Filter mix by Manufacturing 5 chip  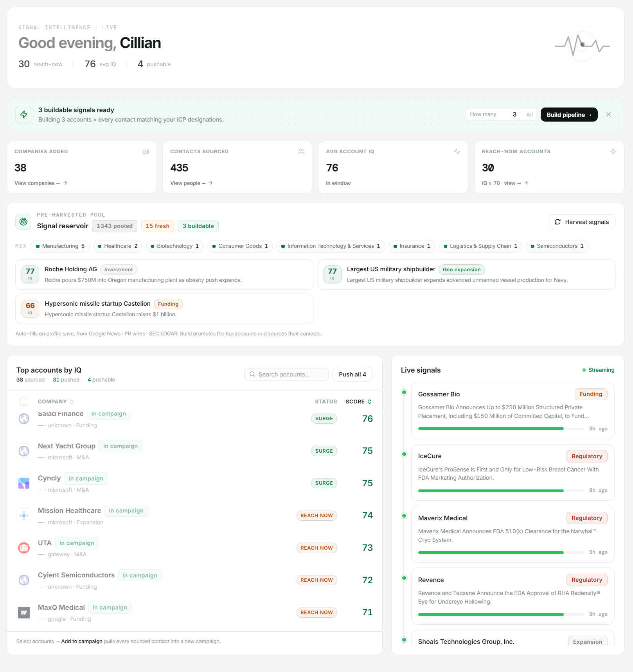click(x=60, y=246)
